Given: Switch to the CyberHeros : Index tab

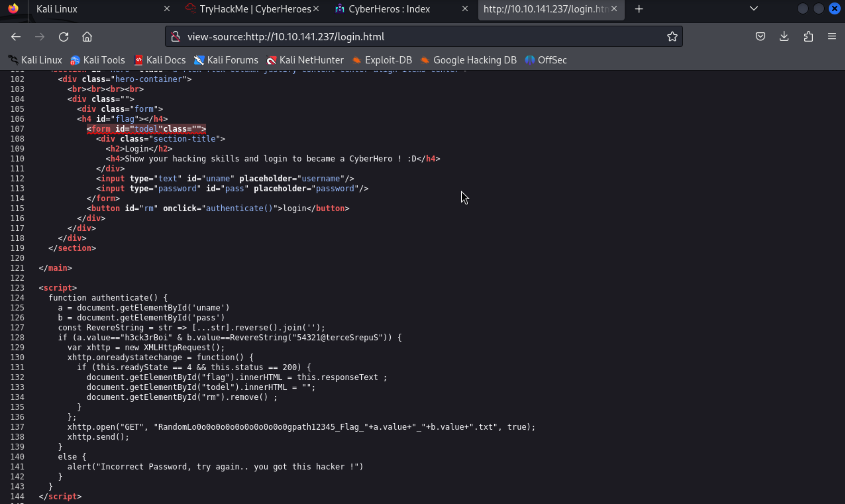Looking at the screenshot, I should (x=401, y=9).
